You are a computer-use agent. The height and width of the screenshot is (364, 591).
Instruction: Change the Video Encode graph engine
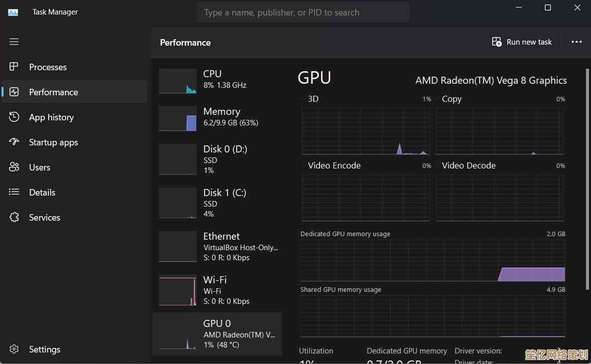304,165
